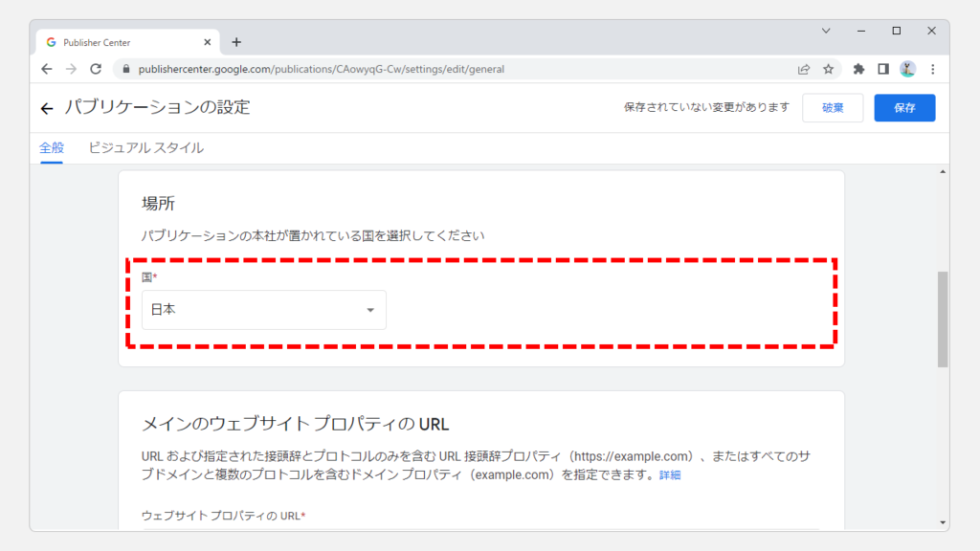Open a new browser tab with plus button
The image size is (980, 551).
236,42
